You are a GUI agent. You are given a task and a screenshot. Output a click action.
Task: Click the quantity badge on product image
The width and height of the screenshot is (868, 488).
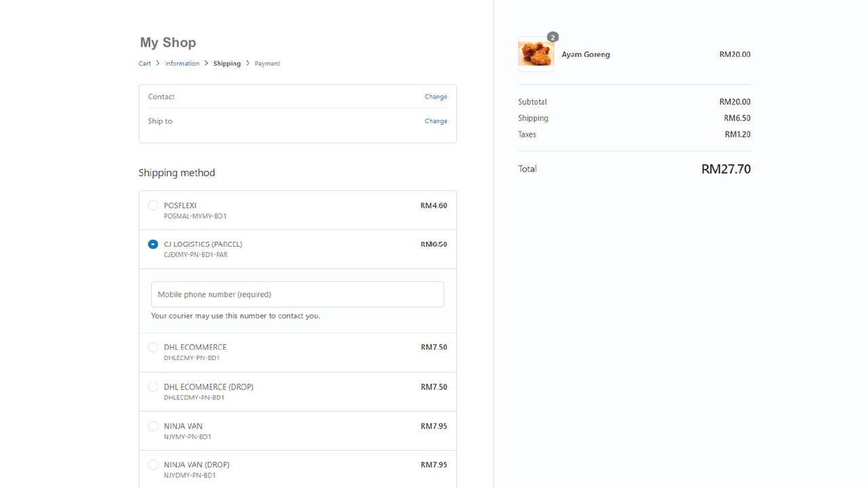click(553, 37)
